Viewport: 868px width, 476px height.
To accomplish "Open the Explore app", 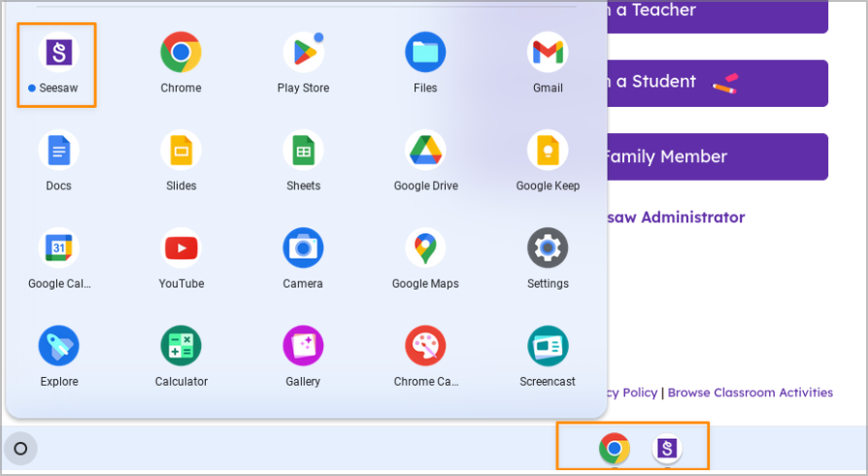I will [58, 346].
